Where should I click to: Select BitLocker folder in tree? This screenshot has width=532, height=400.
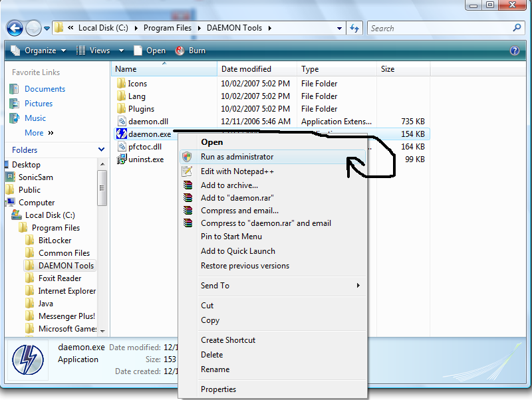click(x=55, y=241)
